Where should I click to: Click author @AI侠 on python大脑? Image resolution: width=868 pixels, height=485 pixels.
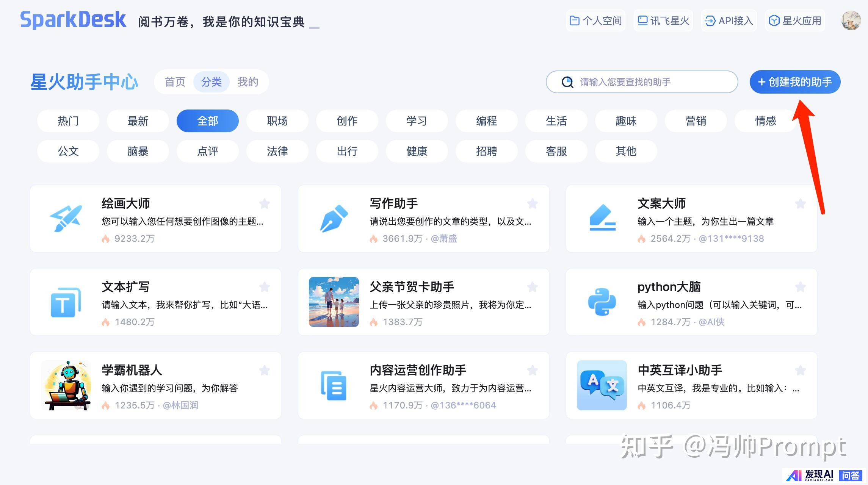711,322
